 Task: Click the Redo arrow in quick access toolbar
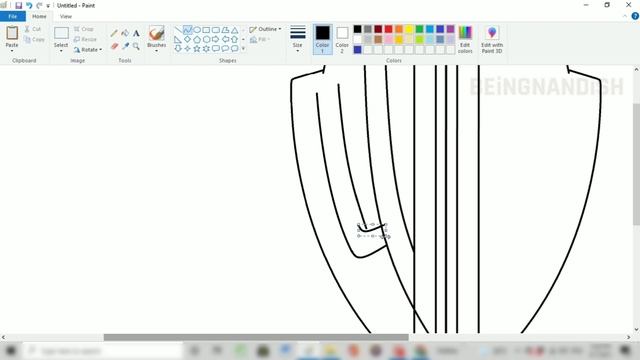click(x=39, y=5)
